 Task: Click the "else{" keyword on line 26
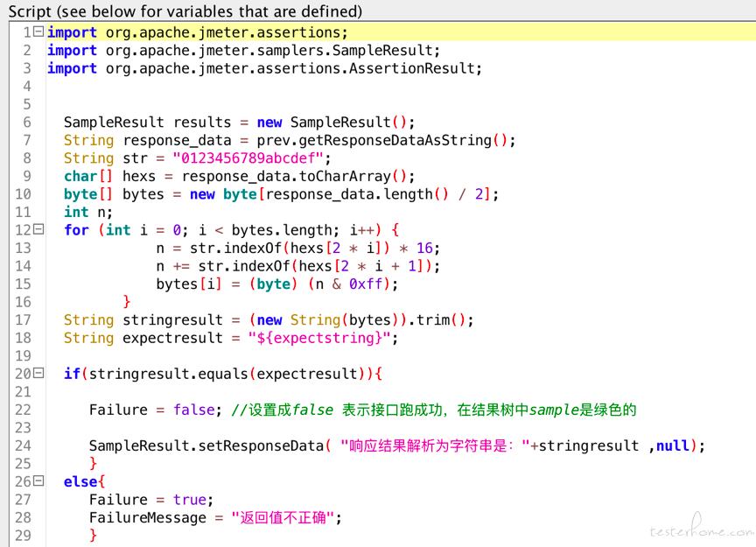tap(84, 482)
